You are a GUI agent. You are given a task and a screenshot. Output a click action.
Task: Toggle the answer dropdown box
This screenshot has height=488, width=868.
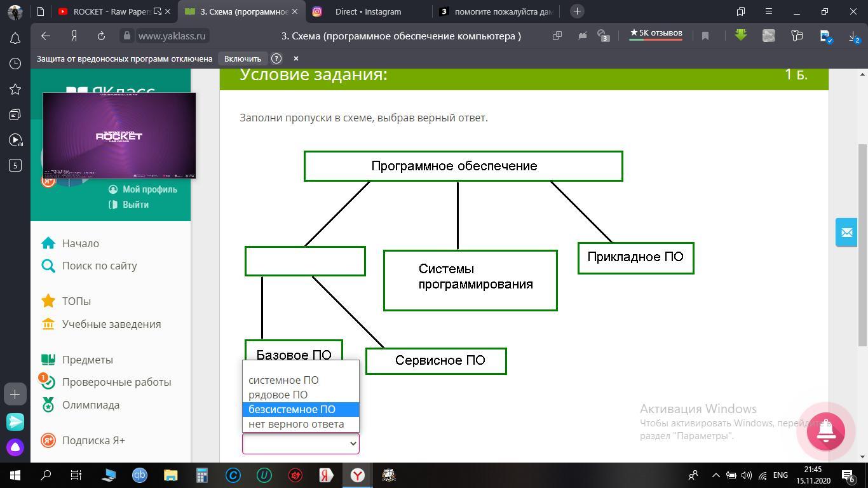(x=301, y=444)
